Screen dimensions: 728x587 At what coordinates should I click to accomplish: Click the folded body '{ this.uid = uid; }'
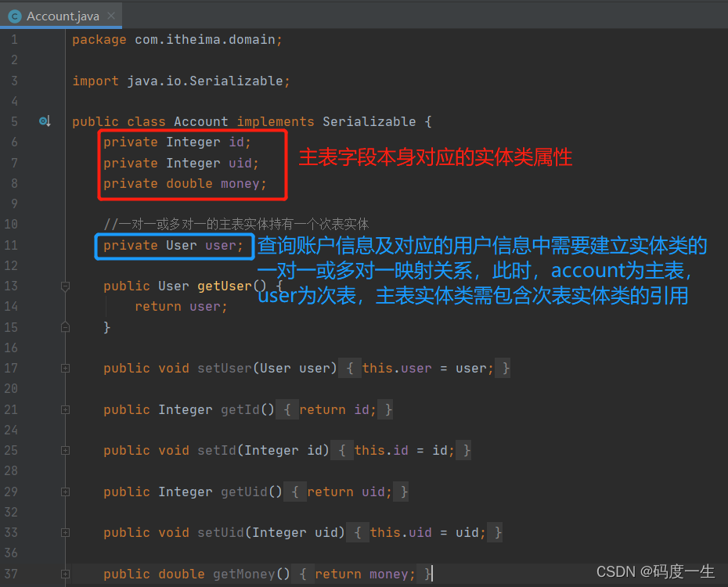[x=424, y=533]
